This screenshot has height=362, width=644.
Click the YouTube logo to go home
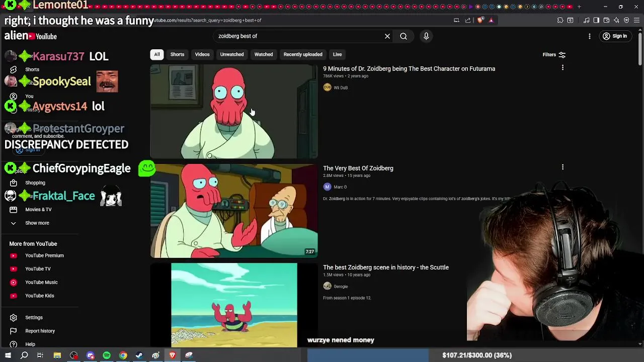point(42,36)
